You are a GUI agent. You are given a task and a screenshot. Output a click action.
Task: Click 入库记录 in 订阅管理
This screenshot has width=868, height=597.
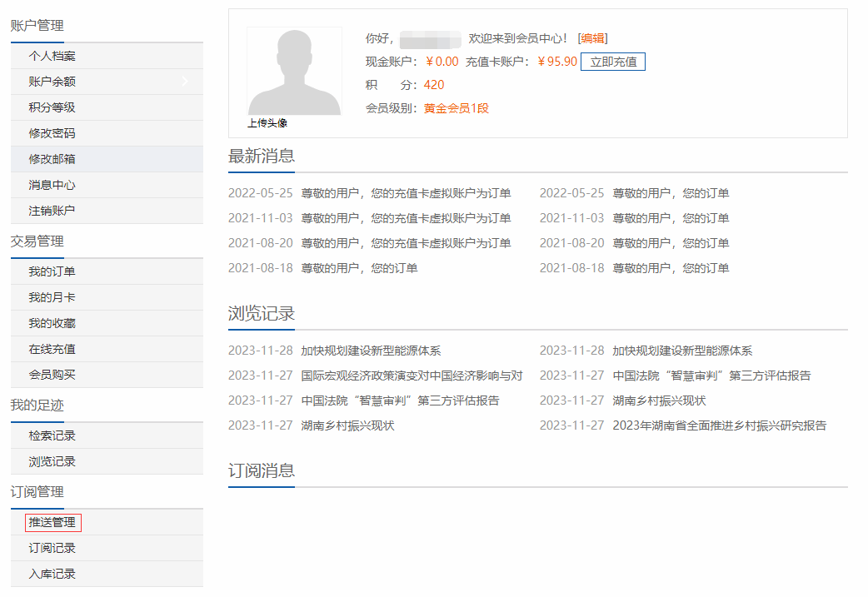click(x=52, y=574)
